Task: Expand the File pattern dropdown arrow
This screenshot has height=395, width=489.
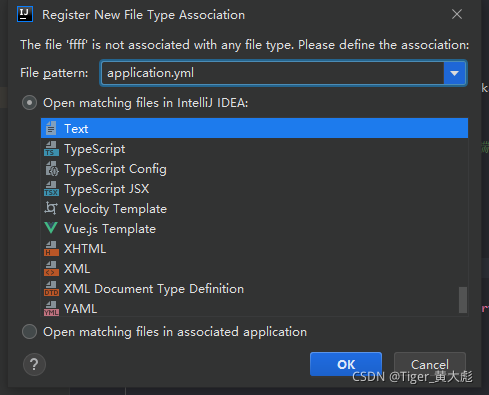Action: point(454,73)
